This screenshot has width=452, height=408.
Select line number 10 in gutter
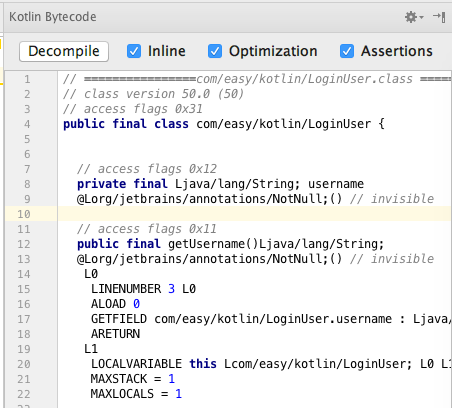pos(24,214)
